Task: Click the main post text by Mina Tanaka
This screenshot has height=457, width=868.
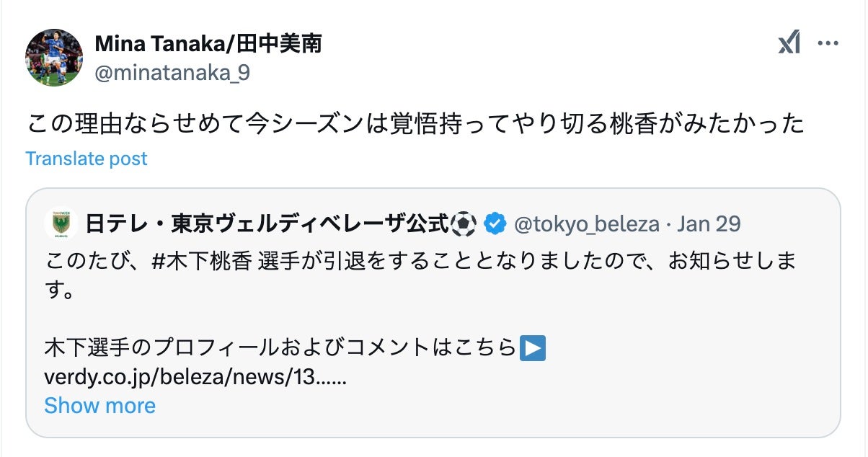Action: [415, 124]
